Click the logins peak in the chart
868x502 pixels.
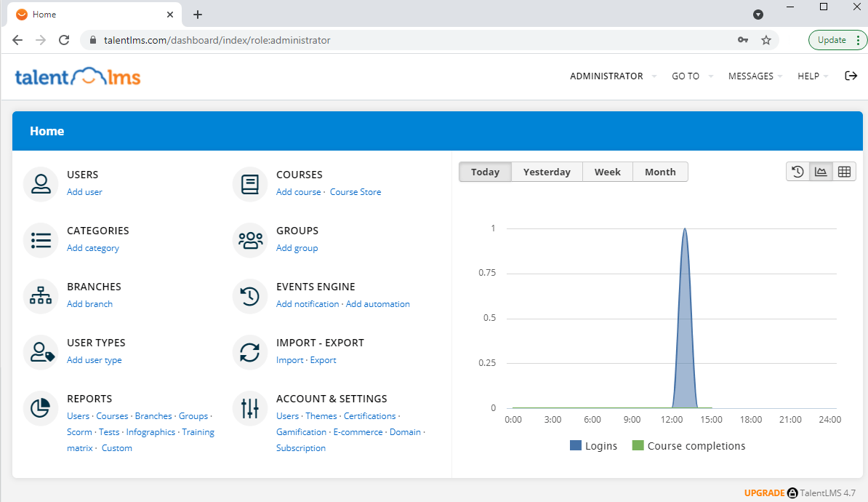tap(685, 229)
